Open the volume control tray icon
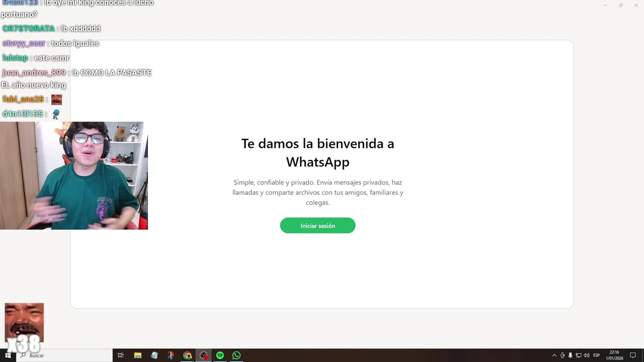Image resolution: width=644 pixels, height=362 pixels. tap(587, 355)
